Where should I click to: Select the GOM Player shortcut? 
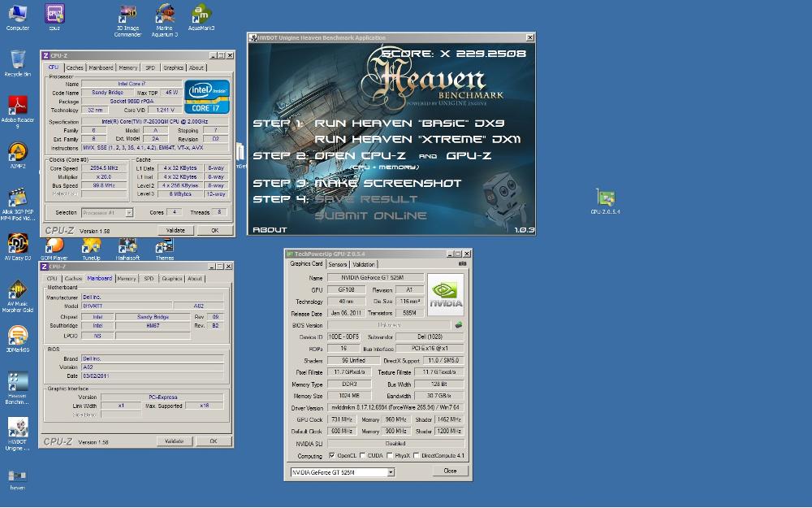pos(54,249)
